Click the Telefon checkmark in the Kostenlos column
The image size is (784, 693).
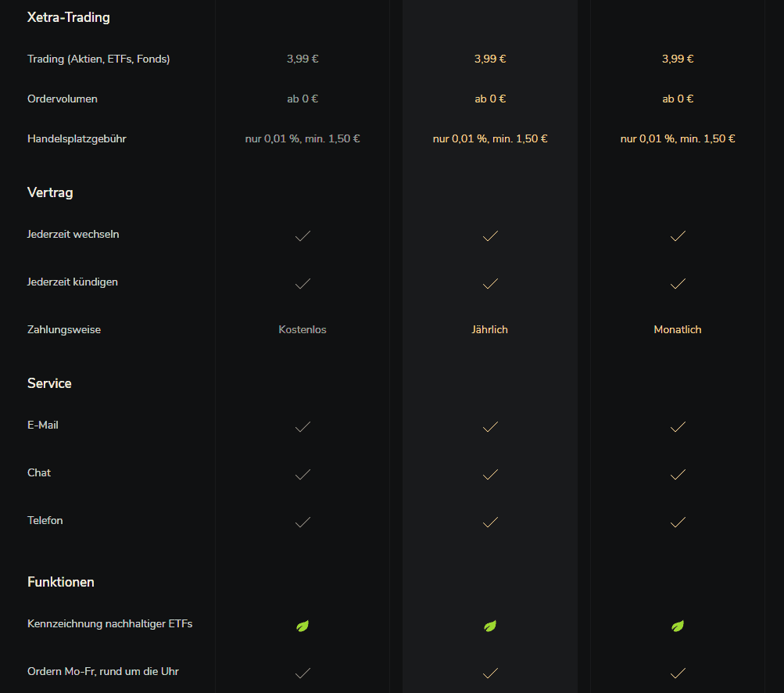click(303, 522)
